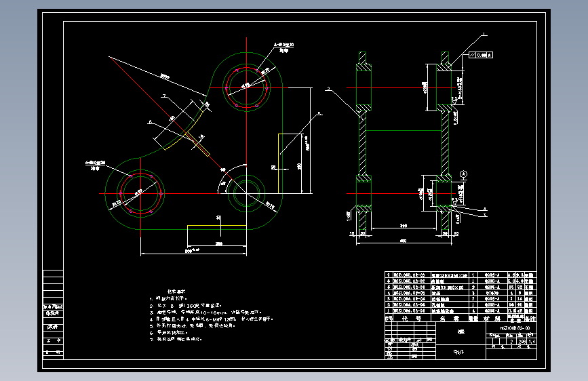Click balloon number 2 left of the section view

[328, 89]
